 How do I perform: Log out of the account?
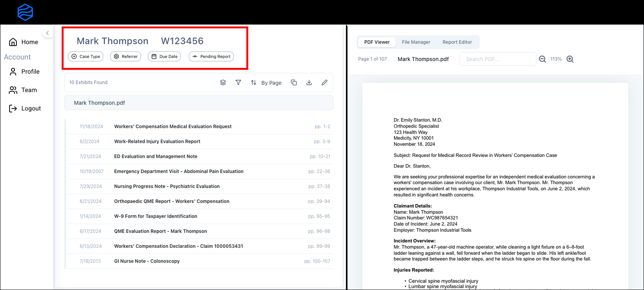[x=25, y=108]
